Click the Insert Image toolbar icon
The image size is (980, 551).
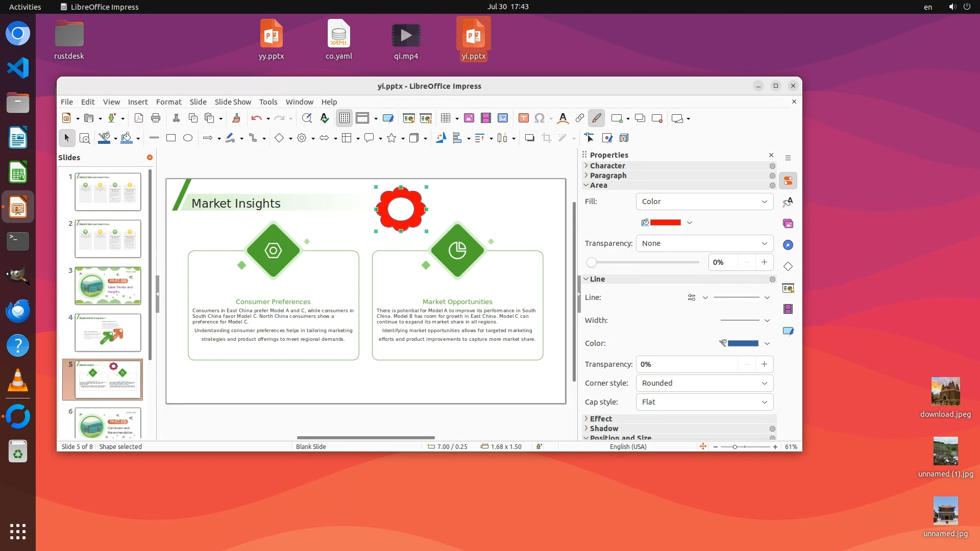[x=469, y=118]
